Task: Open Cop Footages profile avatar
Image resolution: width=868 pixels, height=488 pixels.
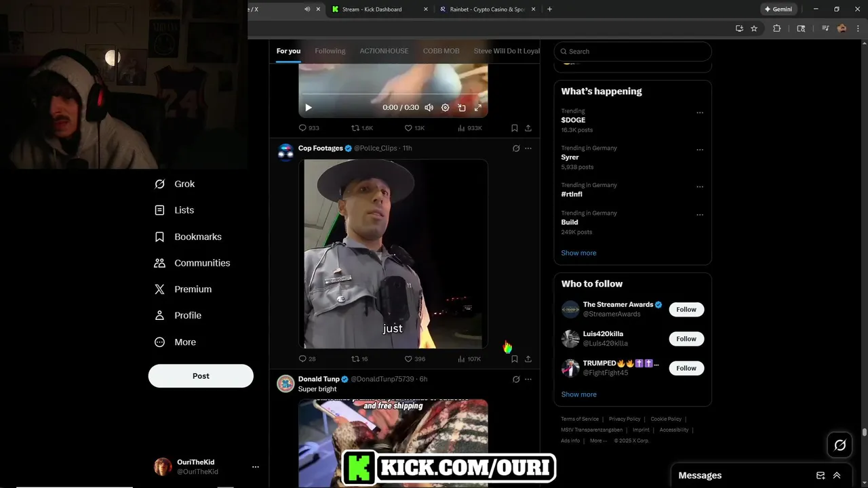Action: pos(285,152)
